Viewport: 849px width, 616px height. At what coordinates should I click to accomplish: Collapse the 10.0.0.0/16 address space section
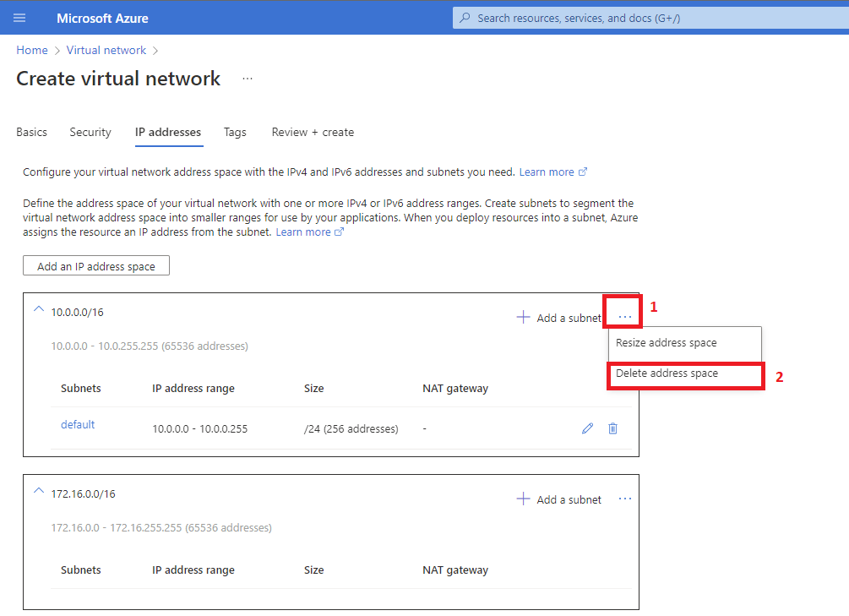(37, 310)
